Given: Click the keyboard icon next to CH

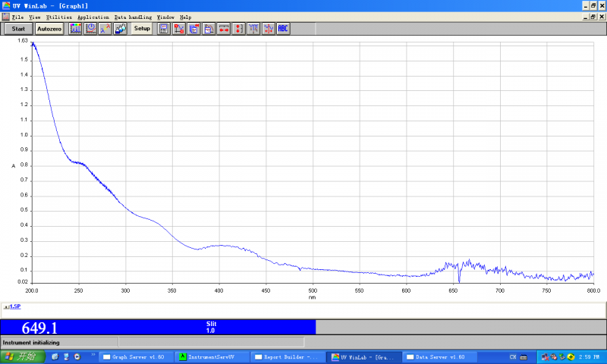Looking at the screenshot, I should pyautogui.click(x=524, y=357).
